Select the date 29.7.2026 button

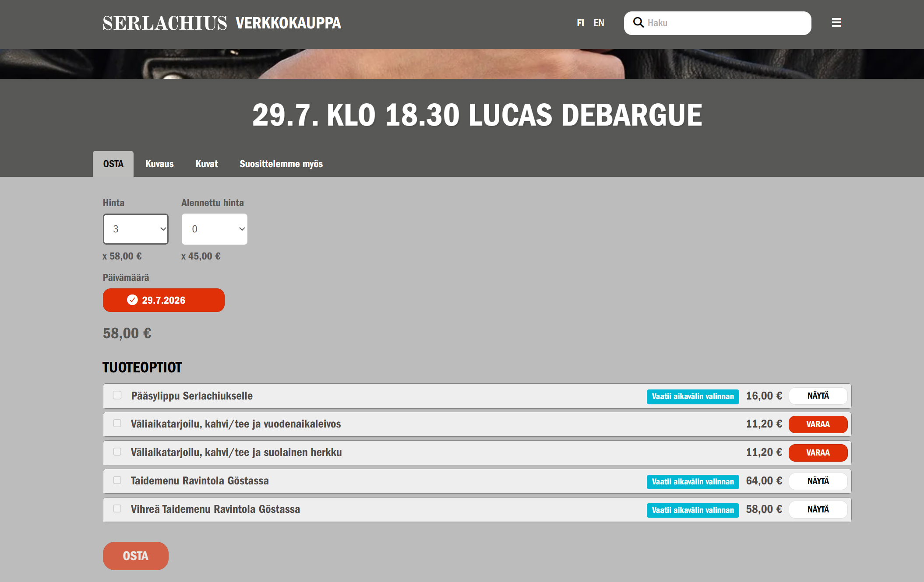coord(164,300)
